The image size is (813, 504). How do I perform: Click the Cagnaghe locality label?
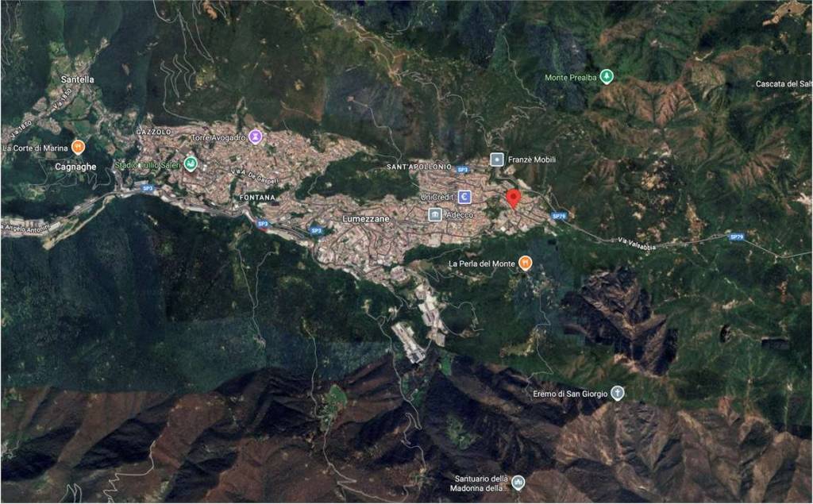point(75,167)
